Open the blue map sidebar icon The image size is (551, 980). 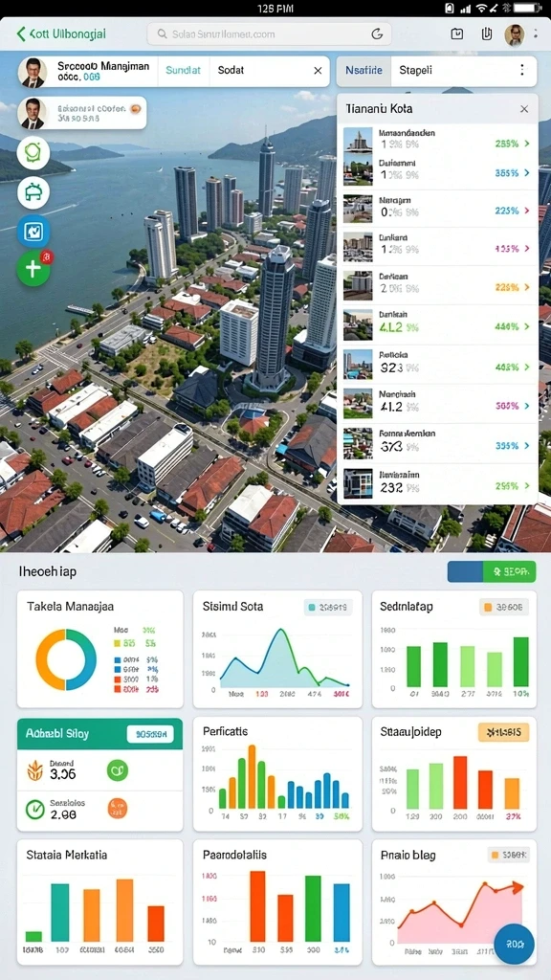pos(33,232)
